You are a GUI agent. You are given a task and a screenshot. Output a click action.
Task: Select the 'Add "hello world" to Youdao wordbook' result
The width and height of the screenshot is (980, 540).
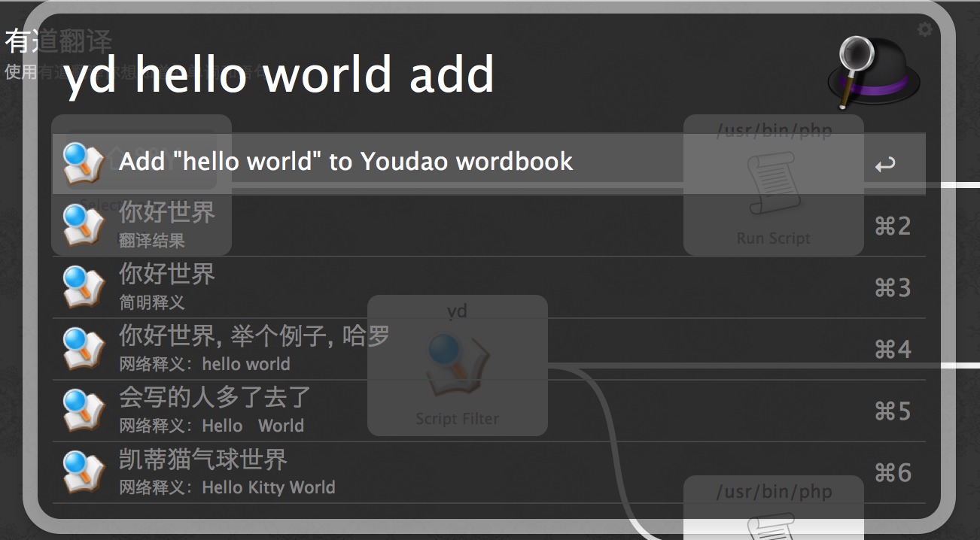pyautogui.click(x=489, y=164)
